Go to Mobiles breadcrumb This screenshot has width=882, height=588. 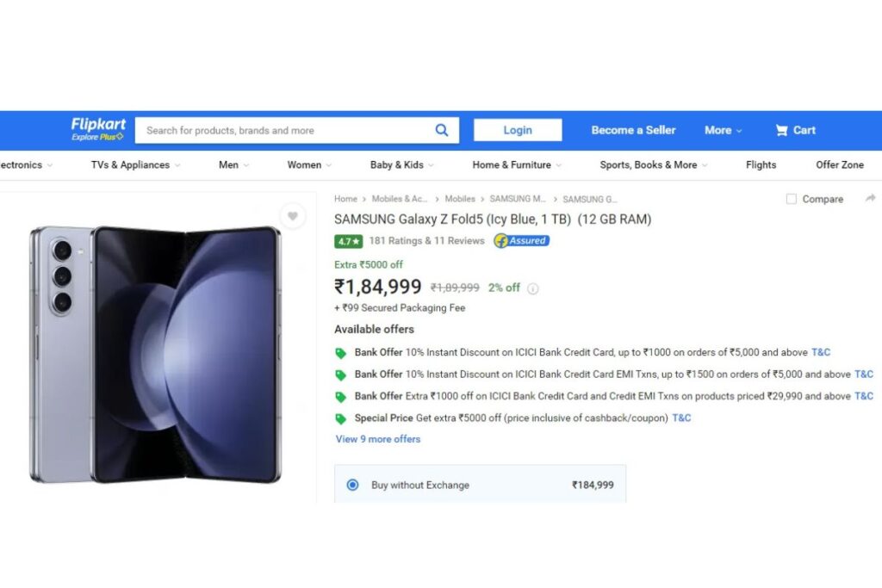click(x=460, y=199)
